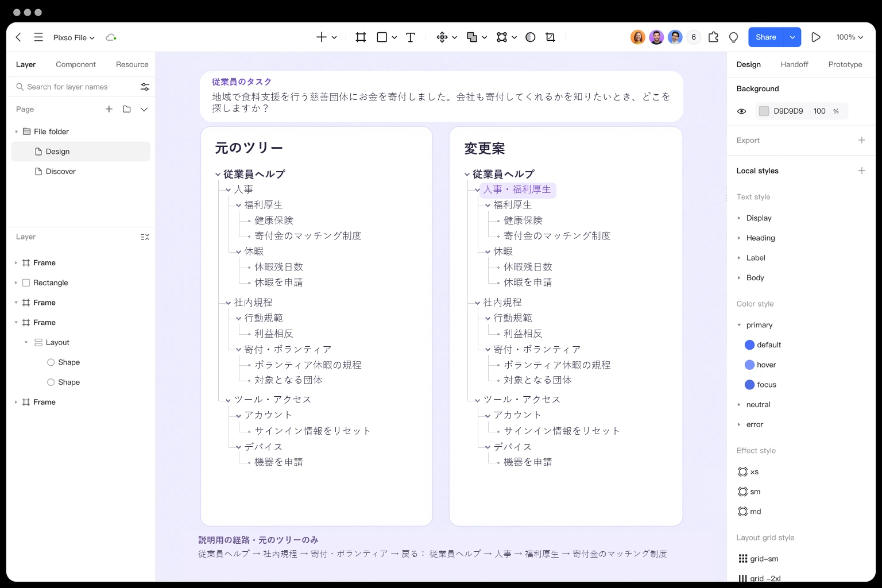Click the cloud sync status icon
882x588 pixels.
click(x=111, y=37)
